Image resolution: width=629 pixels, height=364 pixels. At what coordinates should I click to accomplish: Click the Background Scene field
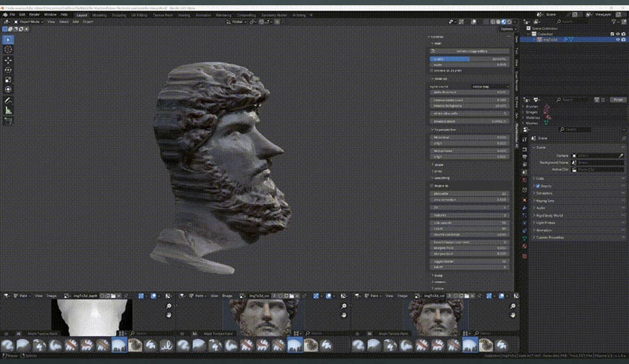[597, 162]
